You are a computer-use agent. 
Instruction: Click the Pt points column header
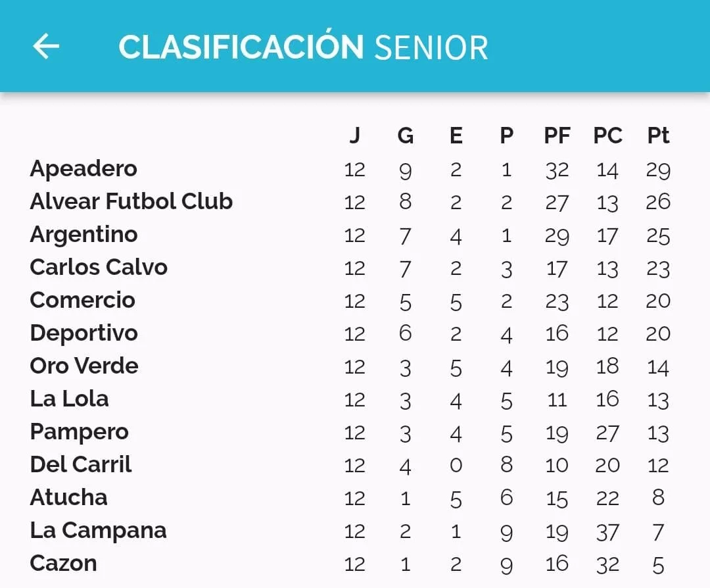point(658,136)
